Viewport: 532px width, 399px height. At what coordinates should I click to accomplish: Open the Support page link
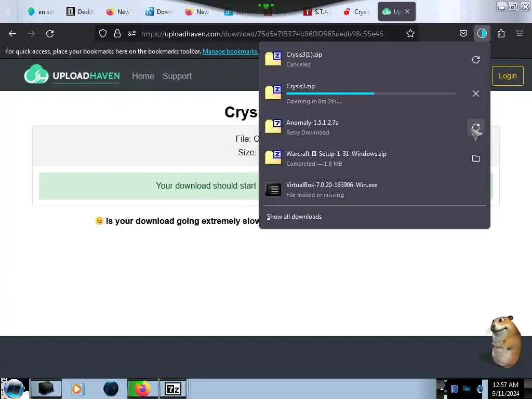[177, 76]
